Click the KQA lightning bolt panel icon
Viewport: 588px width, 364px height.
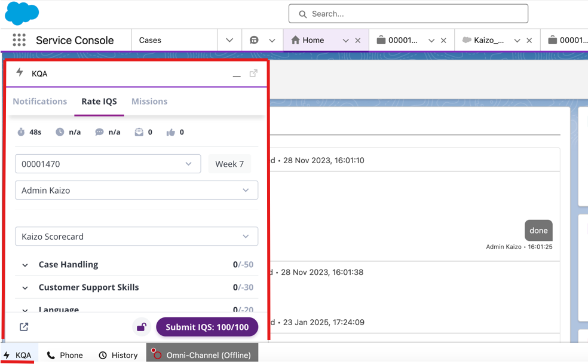tap(20, 72)
